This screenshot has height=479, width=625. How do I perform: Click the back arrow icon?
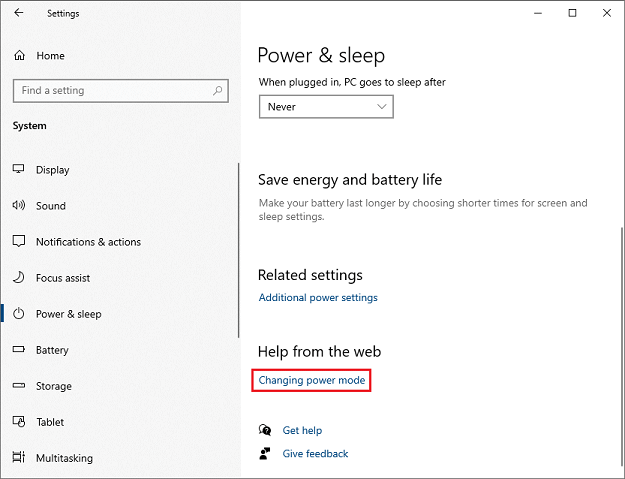point(18,14)
